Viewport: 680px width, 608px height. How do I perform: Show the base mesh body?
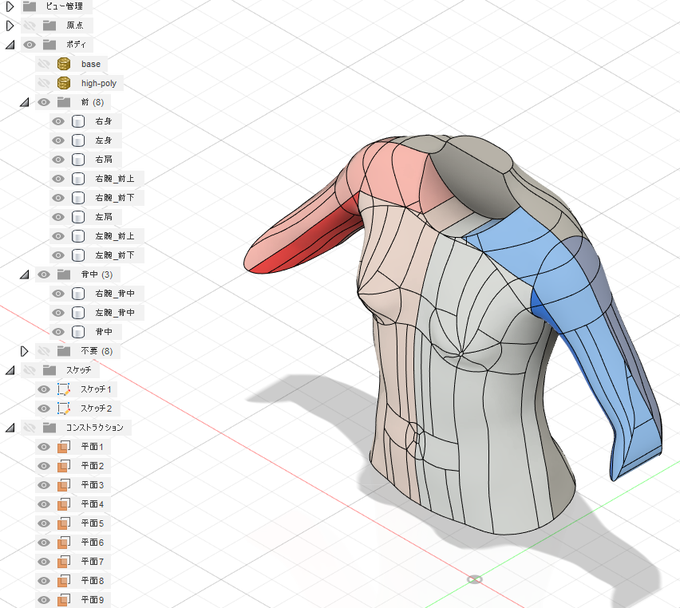(x=44, y=64)
